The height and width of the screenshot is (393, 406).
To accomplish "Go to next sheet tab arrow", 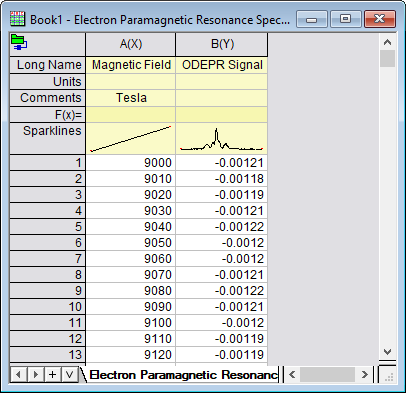I will (x=35, y=375).
